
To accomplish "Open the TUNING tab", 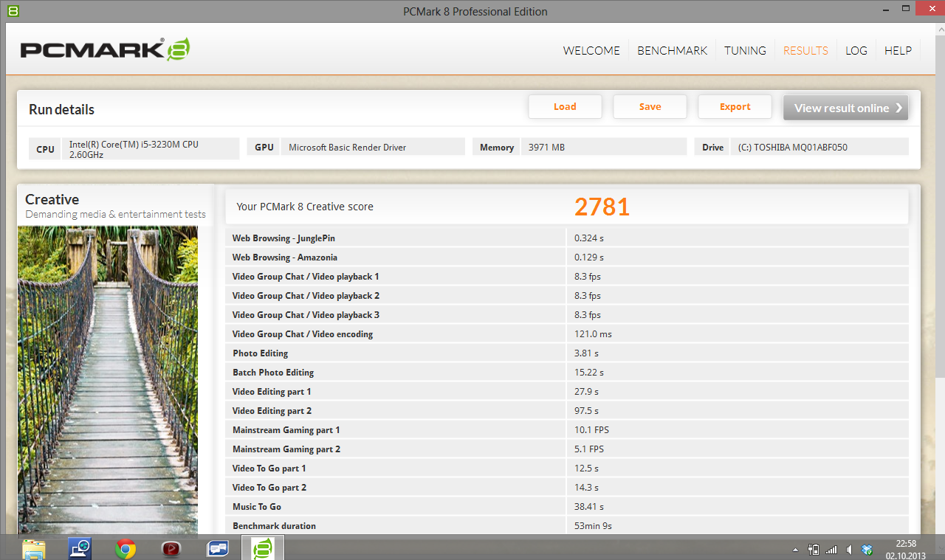I will click(745, 50).
